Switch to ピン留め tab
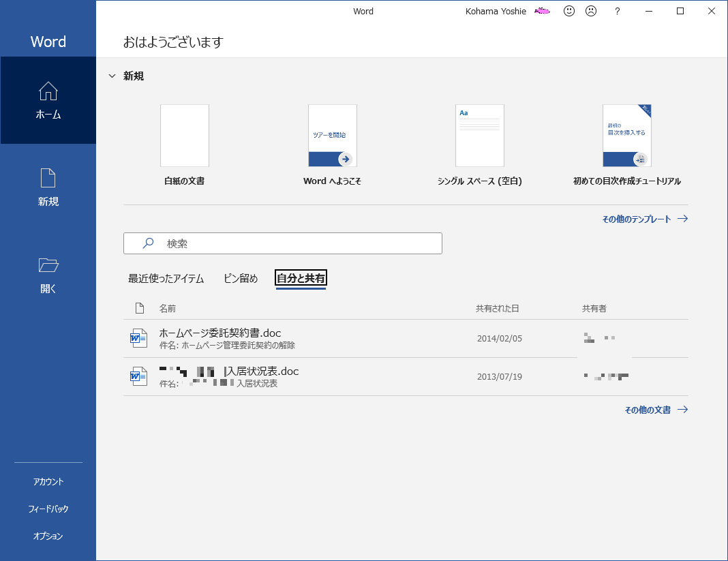Viewport: 728px width, 561px height. [241, 278]
